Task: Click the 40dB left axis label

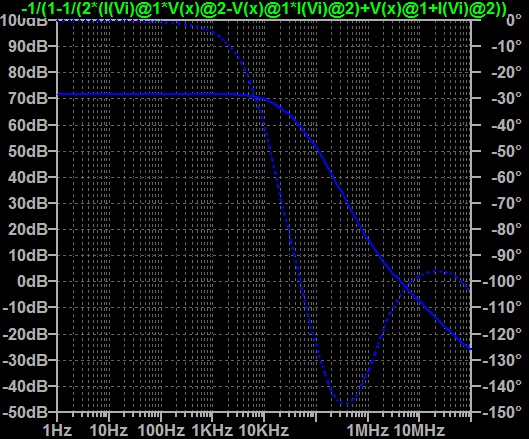Action: click(x=28, y=177)
